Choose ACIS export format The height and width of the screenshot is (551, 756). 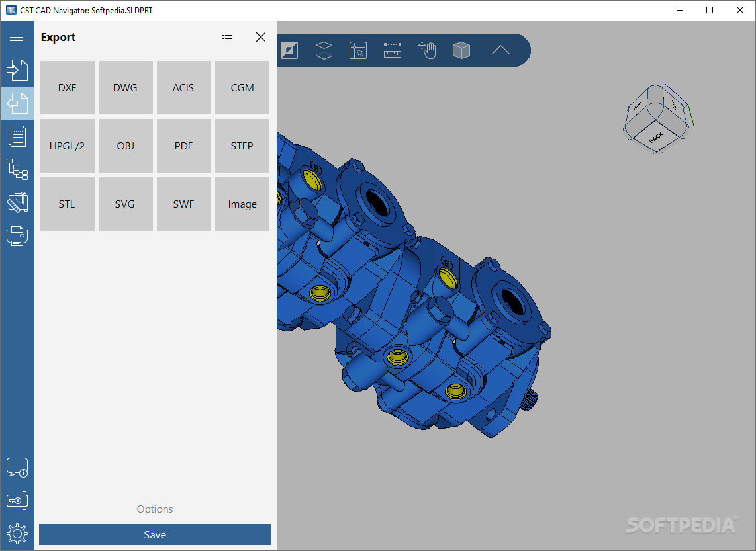[x=183, y=88]
